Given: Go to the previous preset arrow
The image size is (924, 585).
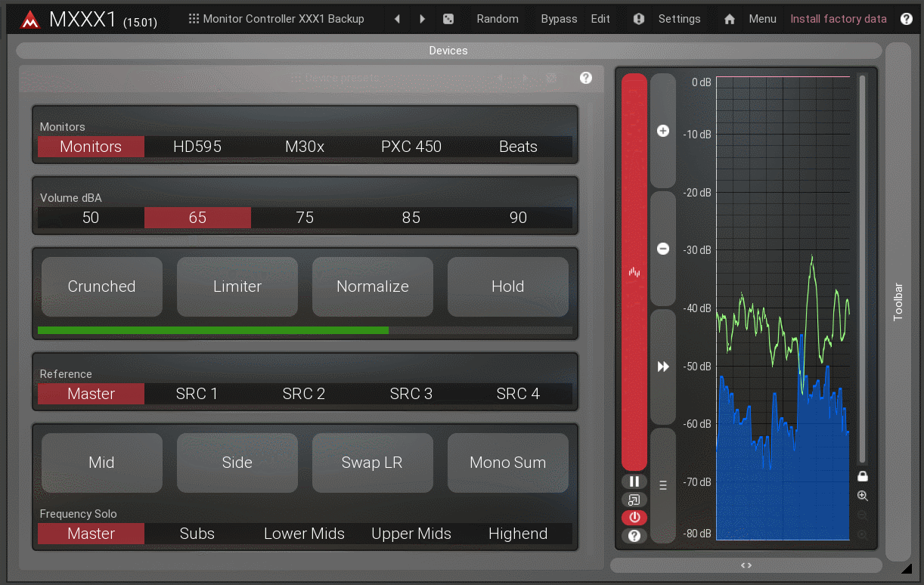Looking at the screenshot, I should click(398, 19).
